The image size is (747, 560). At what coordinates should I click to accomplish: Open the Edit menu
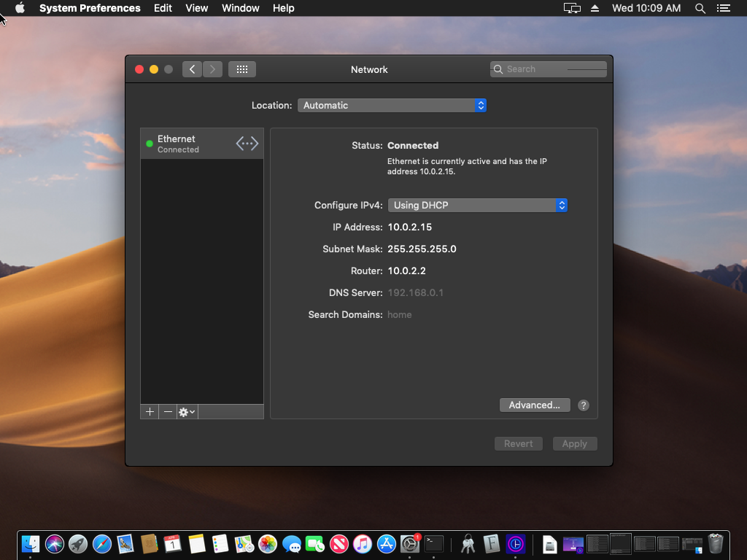pos(163,8)
